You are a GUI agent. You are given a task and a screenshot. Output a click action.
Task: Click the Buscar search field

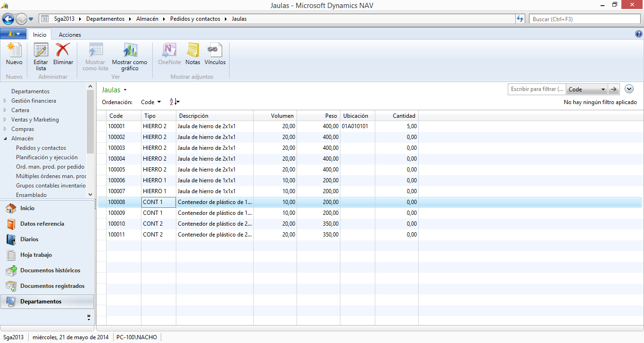pyautogui.click(x=585, y=19)
